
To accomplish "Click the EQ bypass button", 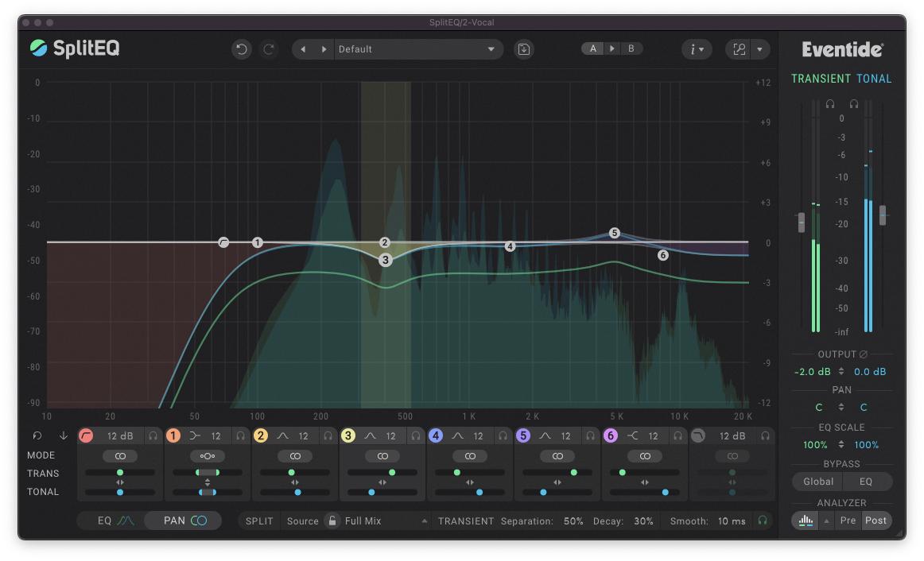I will point(866,482).
